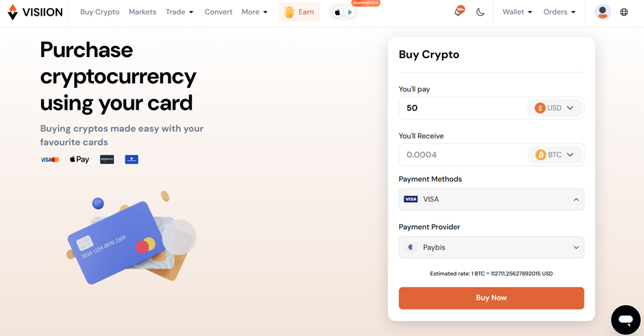Click the Apple Pay logo
The image size is (644, 336).
pos(79,160)
